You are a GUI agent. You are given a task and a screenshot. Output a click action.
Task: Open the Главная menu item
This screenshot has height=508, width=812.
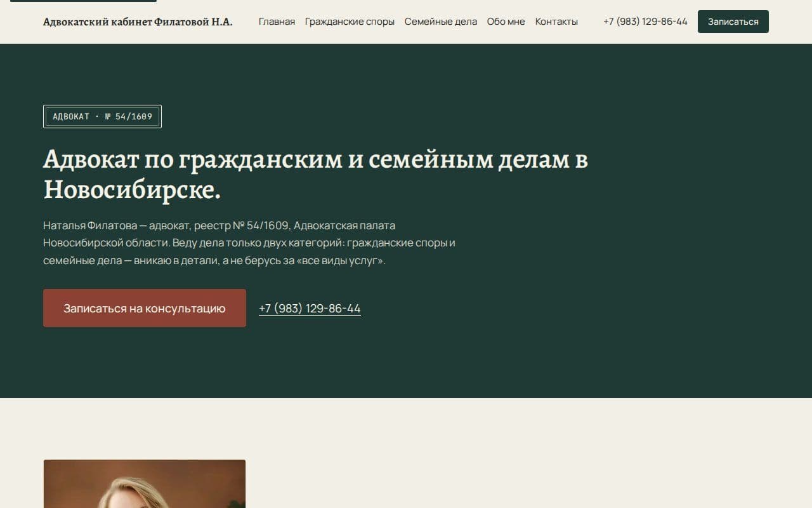pos(277,22)
